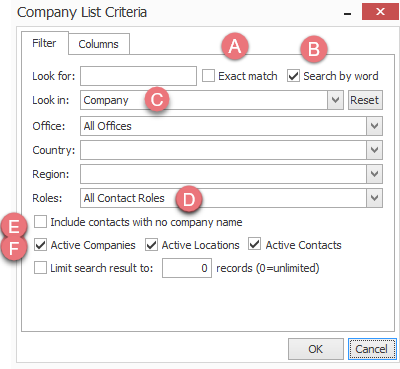The image size is (400, 369).
Task: Uncheck Search by word
Action: point(293,76)
